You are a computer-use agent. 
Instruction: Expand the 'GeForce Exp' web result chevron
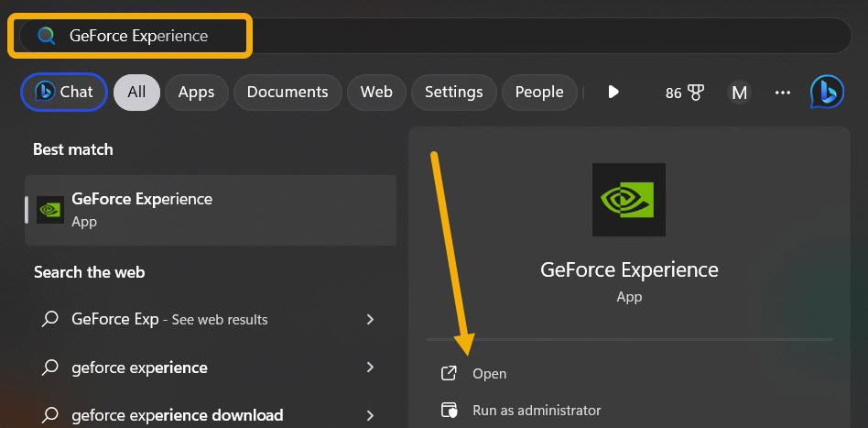[370, 319]
